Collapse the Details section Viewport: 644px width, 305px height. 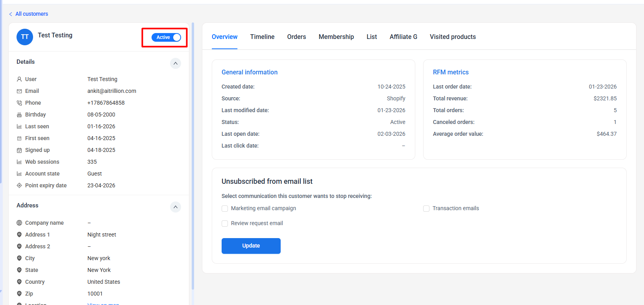click(x=176, y=63)
